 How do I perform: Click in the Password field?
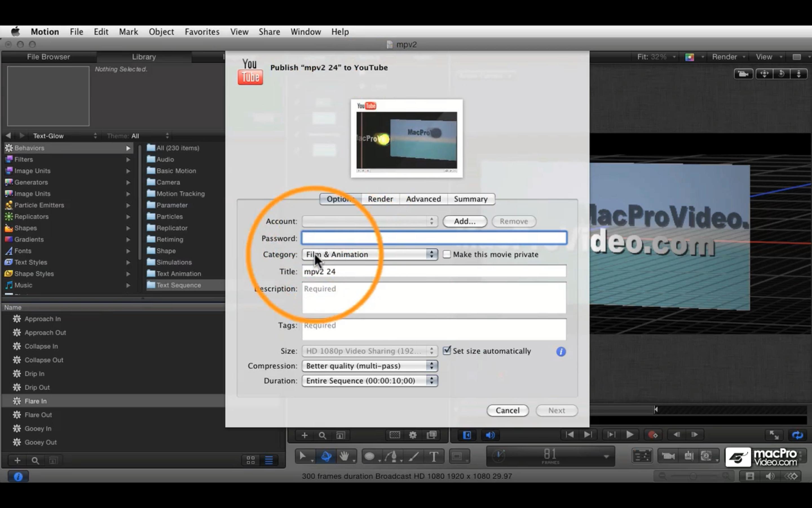click(434, 238)
